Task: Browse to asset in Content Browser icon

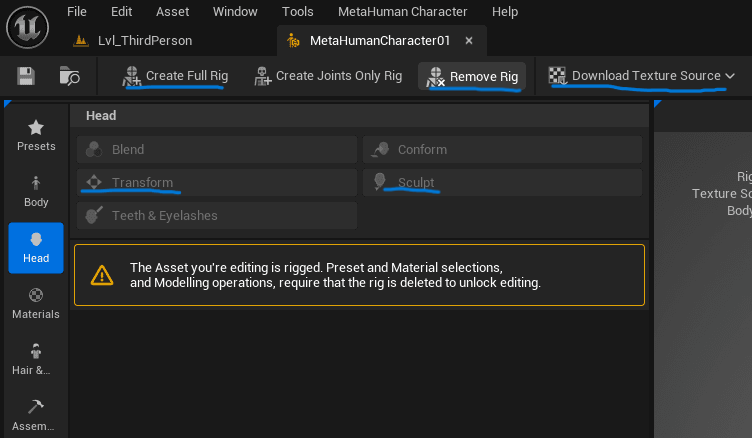Action: click(x=70, y=76)
